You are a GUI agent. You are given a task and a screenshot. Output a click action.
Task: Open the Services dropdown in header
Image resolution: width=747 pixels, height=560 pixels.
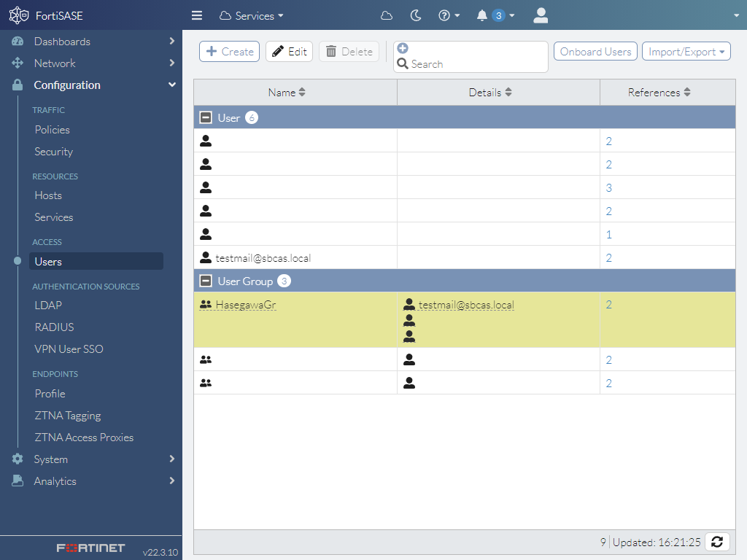click(252, 15)
